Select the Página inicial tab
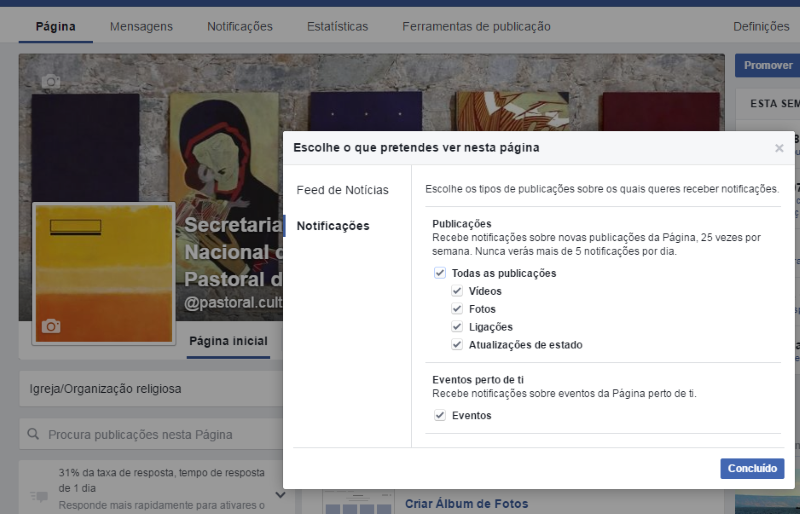 click(x=228, y=341)
